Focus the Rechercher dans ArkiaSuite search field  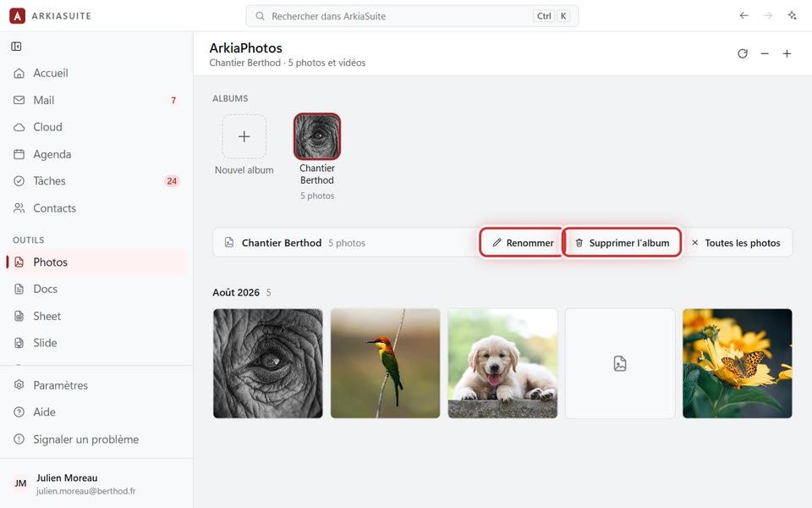click(412, 16)
